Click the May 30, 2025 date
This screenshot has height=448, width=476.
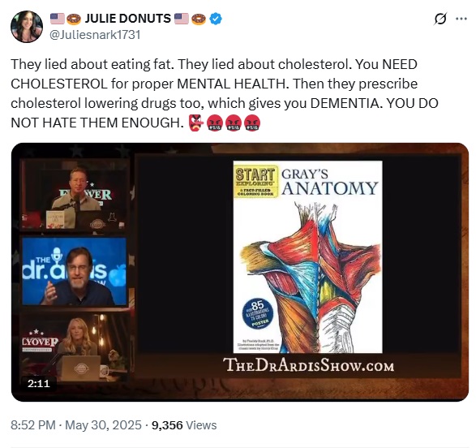pos(103,425)
